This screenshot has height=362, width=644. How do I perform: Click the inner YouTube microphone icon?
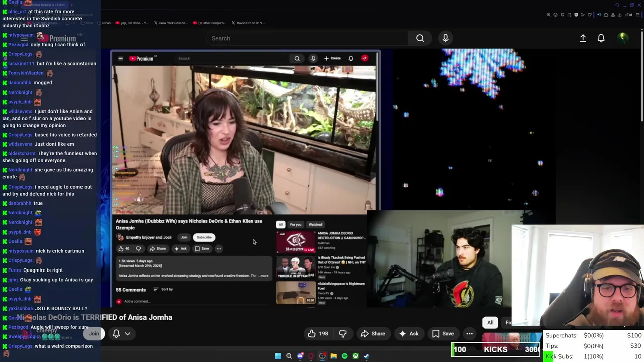pos(313,59)
